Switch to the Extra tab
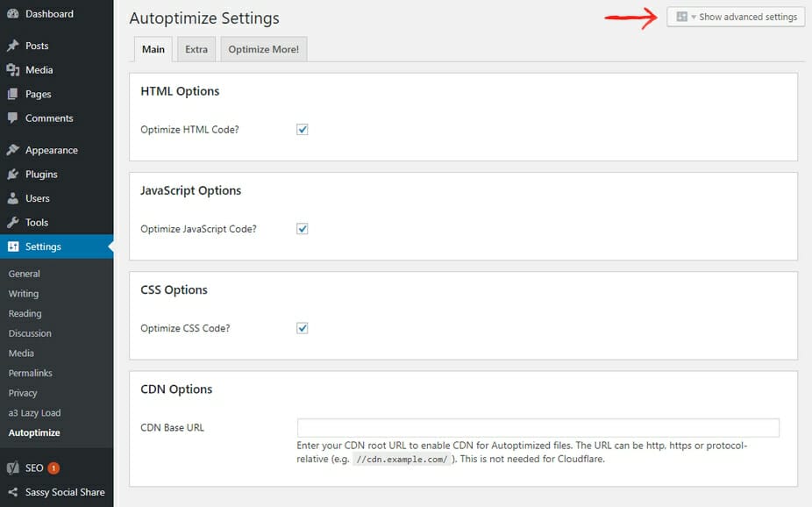Image resolution: width=812 pixels, height=507 pixels. tap(196, 50)
